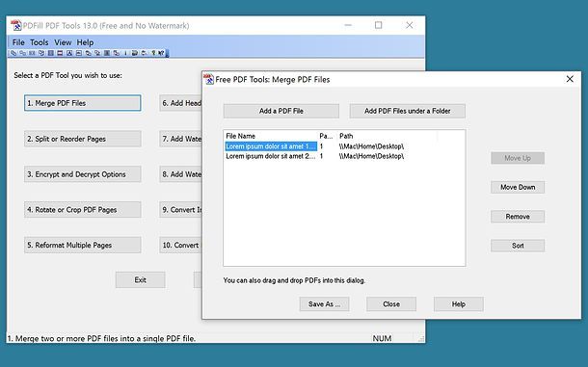Image resolution: width=588 pixels, height=367 pixels.
Task: Click the info 'i' toolbar icon
Action: pos(126,53)
